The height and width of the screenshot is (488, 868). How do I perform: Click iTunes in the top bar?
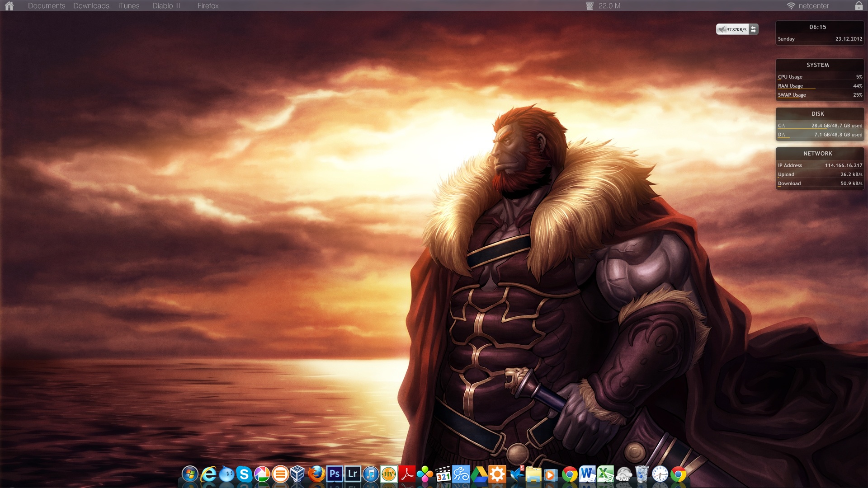tap(129, 6)
